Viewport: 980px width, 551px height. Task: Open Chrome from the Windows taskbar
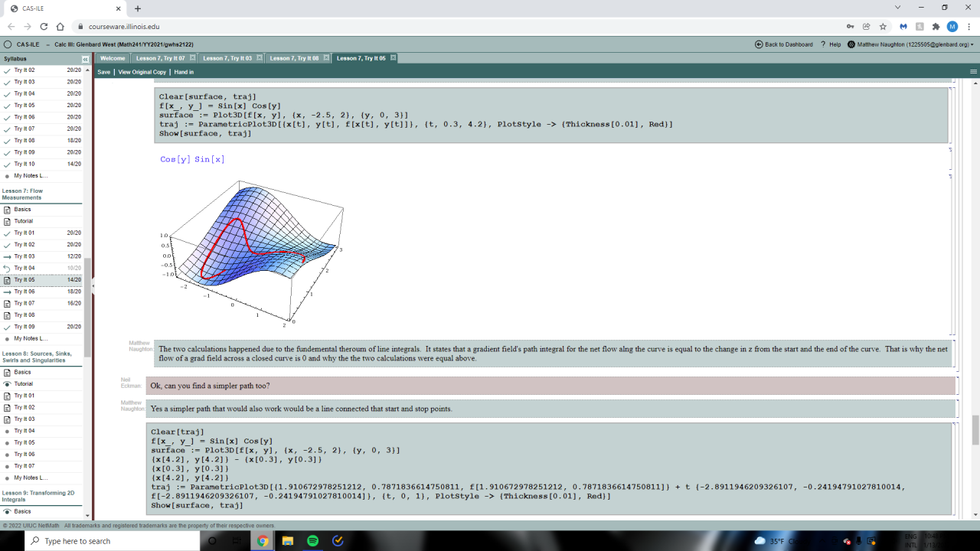[x=263, y=541]
